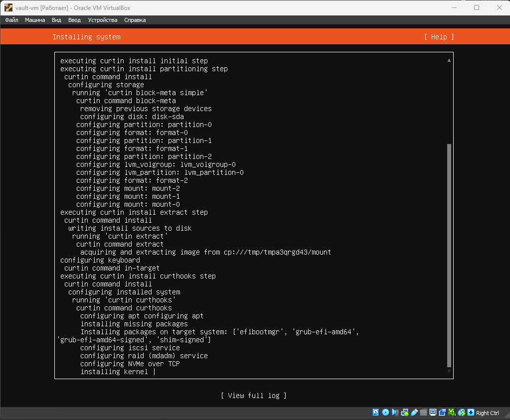Open the hard disk activity indicator

pyautogui.click(x=376, y=413)
